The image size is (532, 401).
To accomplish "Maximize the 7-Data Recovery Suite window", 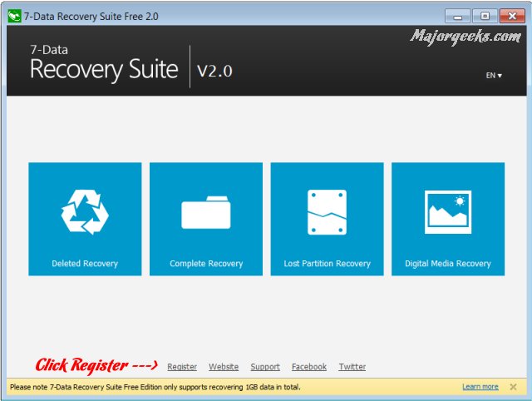I will 485,17.
